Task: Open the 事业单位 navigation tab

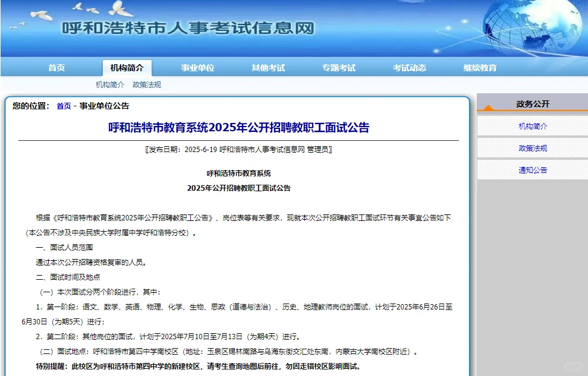Action: pos(197,68)
